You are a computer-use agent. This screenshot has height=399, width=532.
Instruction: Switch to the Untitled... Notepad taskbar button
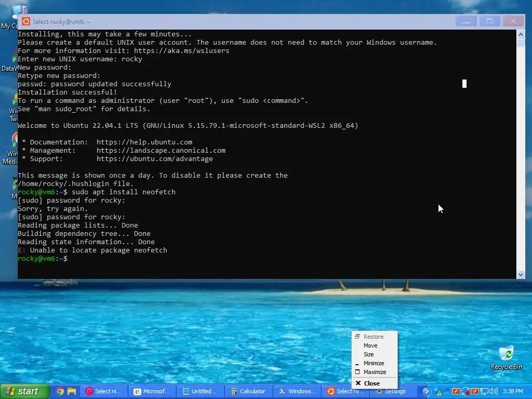click(x=200, y=392)
